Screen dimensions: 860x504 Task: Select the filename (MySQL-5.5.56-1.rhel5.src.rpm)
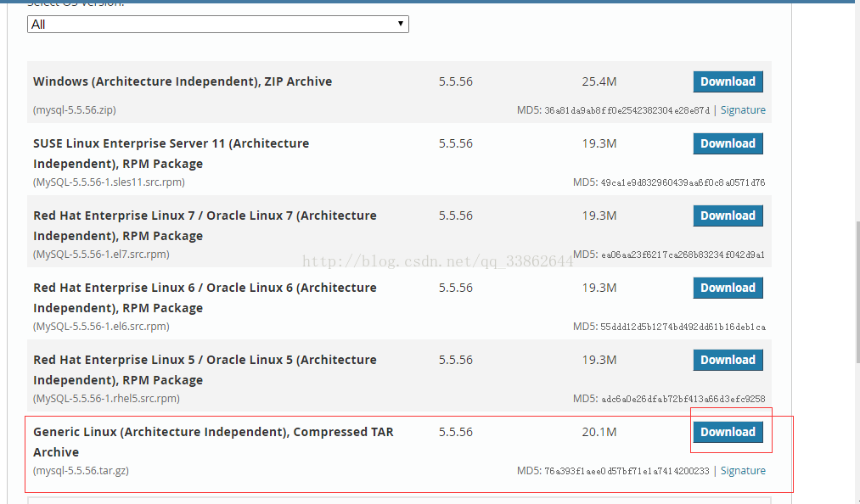tap(106, 399)
